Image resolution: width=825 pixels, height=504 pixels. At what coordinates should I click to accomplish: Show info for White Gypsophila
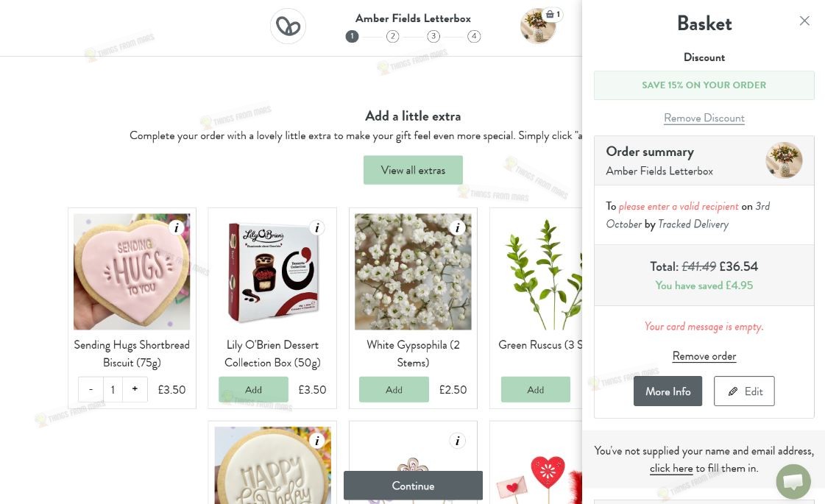pos(457,228)
